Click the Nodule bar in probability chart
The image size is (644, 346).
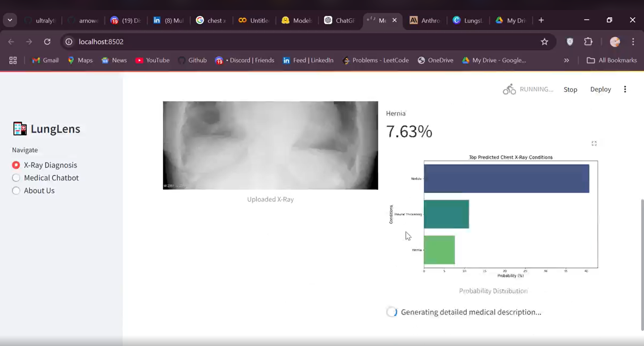click(506, 179)
